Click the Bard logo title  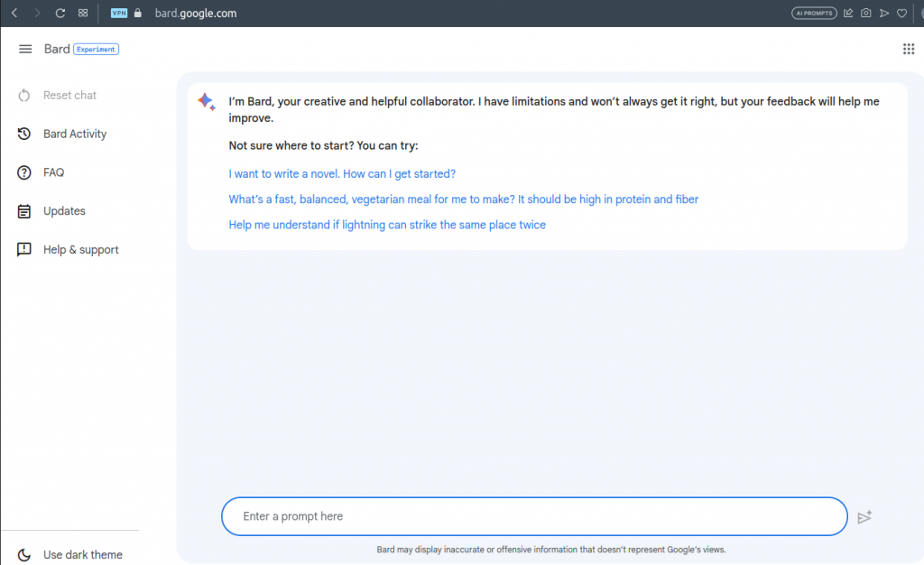(57, 49)
